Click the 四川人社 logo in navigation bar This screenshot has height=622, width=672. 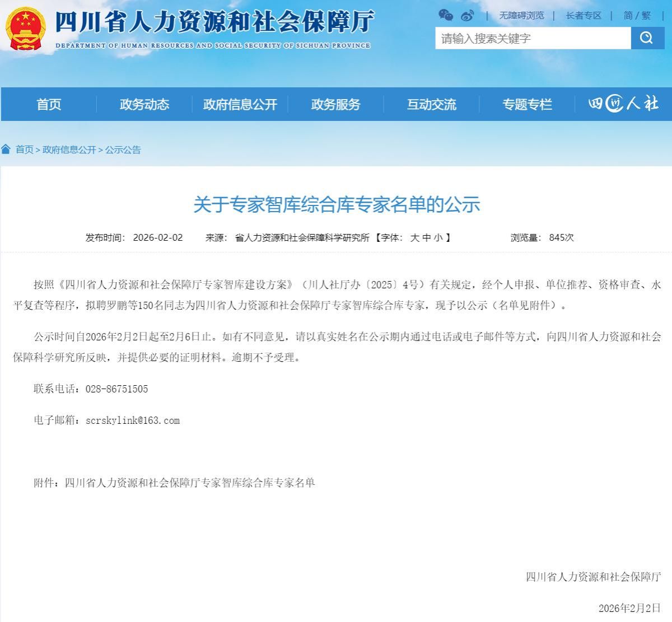pos(623,104)
